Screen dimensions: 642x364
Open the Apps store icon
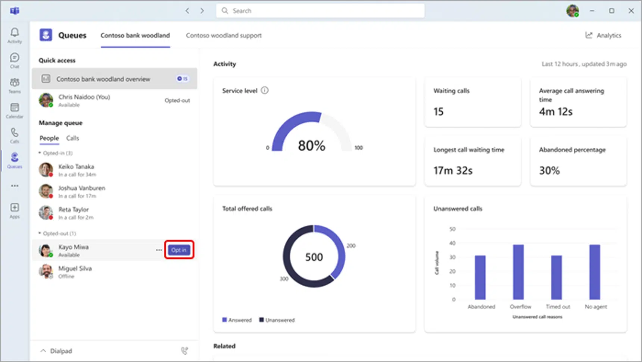[15, 210]
